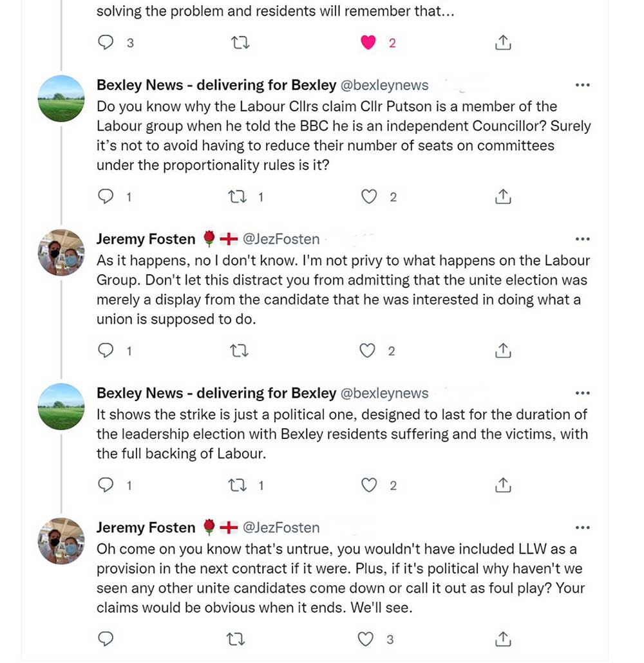Click Bexley News avatar on political strike tweet
The height and width of the screenshot is (663, 644).
[62, 406]
